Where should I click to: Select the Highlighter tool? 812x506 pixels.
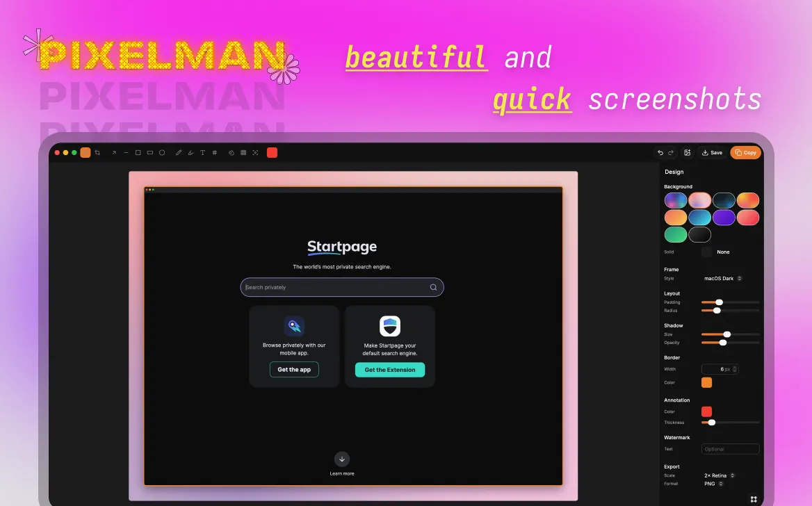[x=190, y=153]
